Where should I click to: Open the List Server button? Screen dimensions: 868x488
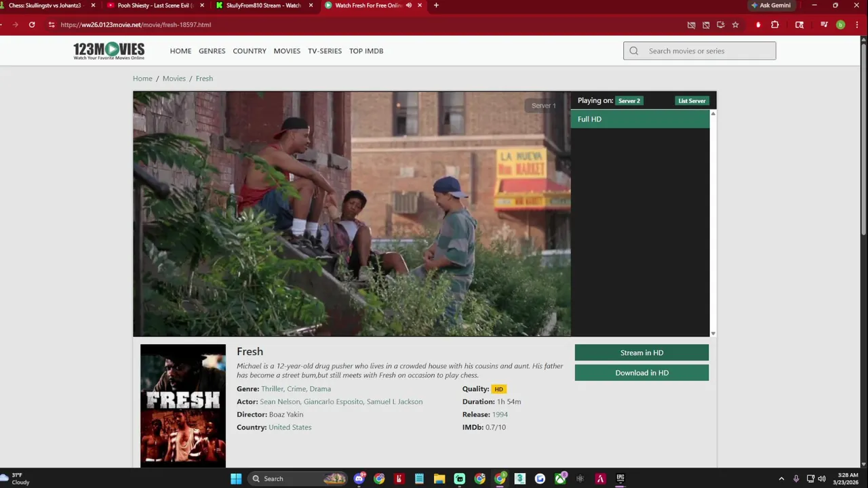coord(692,101)
